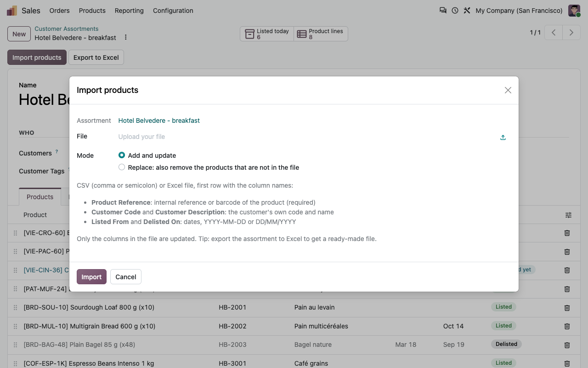
Task: Open the Orders menu
Action: click(x=60, y=11)
